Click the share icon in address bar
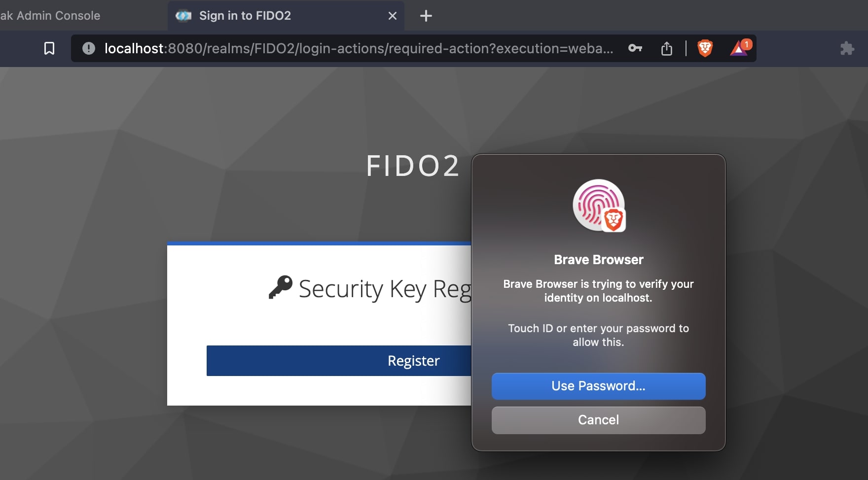 pos(666,48)
